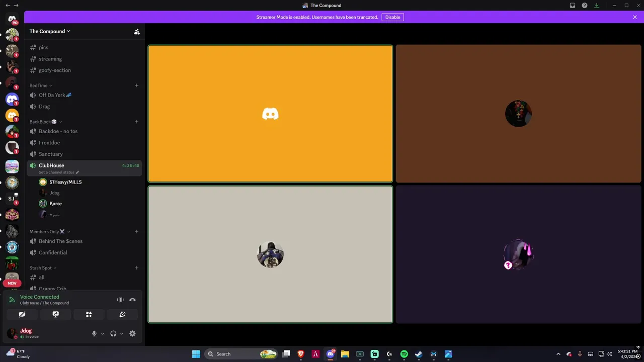This screenshot has height=362, width=644.
Task: Open headphone output options arrow
Action: click(122, 333)
